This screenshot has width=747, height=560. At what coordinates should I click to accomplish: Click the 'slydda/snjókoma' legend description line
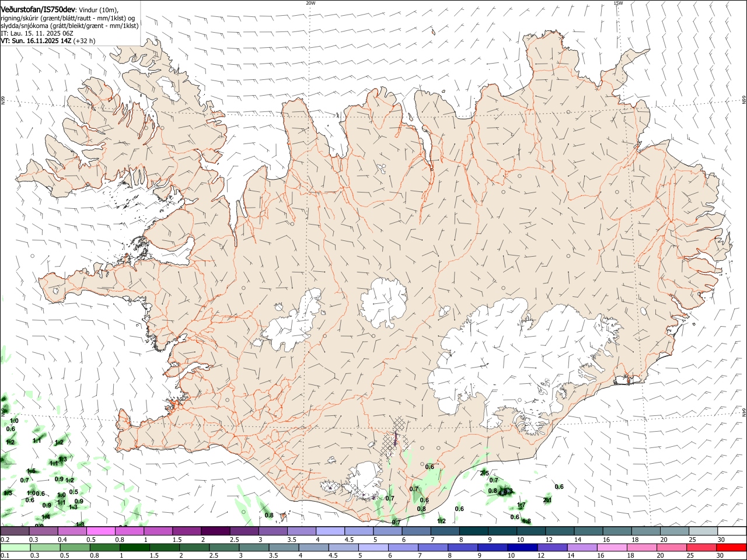pyautogui.click(x=69, y=26)
